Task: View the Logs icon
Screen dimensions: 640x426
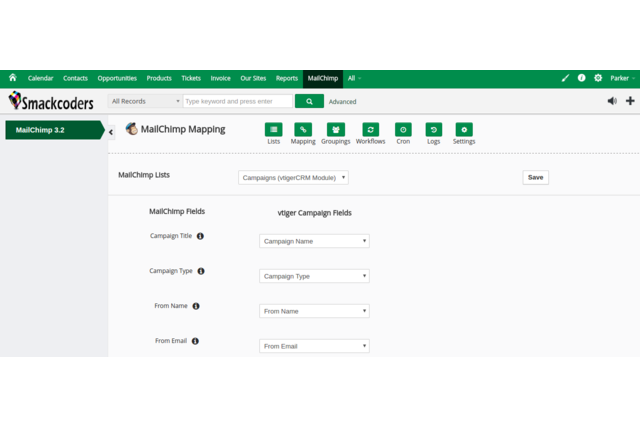Action: coord(433,130)
